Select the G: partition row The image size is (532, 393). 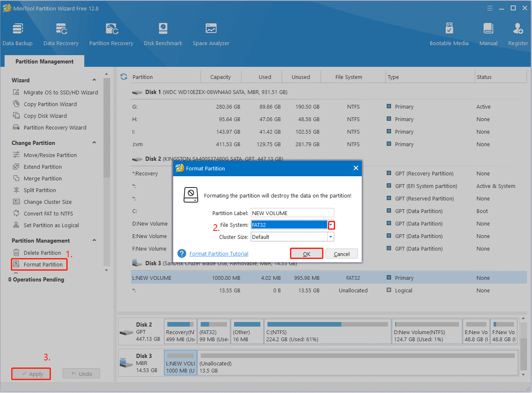329,106
